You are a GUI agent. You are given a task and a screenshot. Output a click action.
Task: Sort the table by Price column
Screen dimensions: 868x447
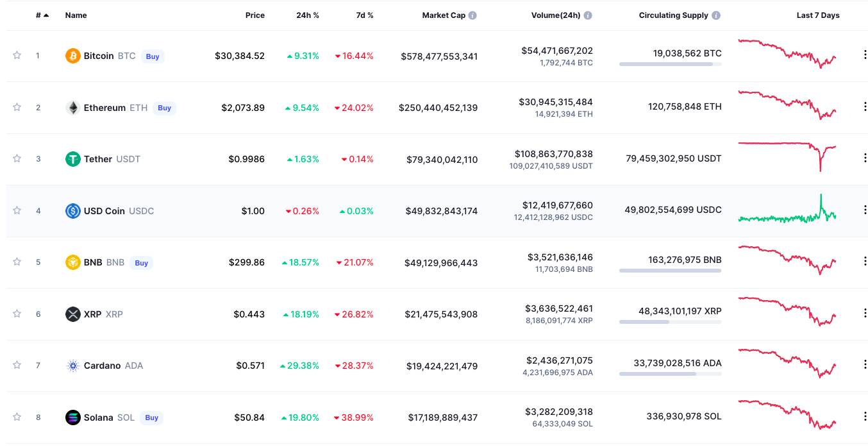click(x=255, y=15)
